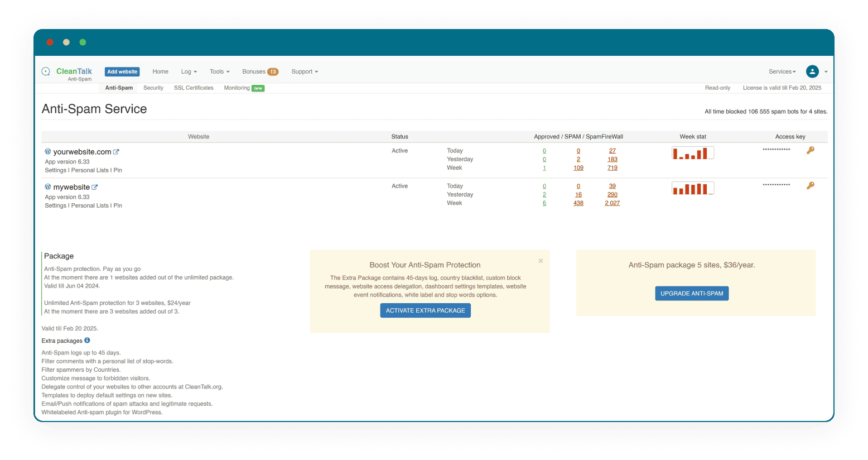Switch to the Anti-Spam tab
Screen dimensions: 868x460
pyautogui.click(x=119, y=88)
